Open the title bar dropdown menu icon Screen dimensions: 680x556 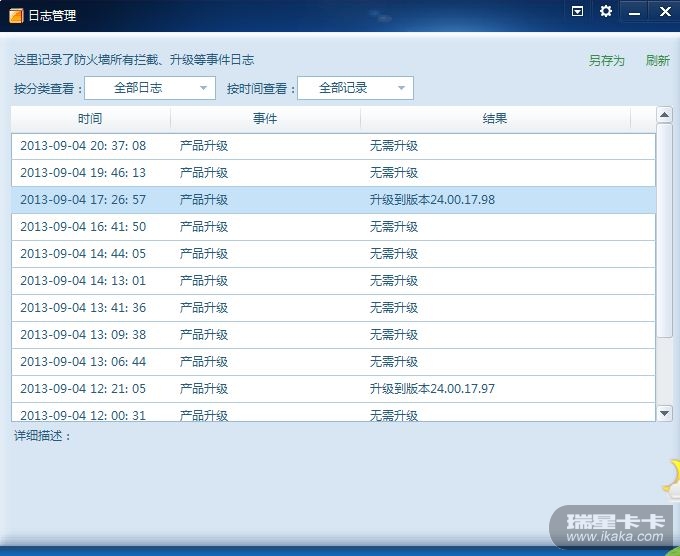(x=577, y=11)
